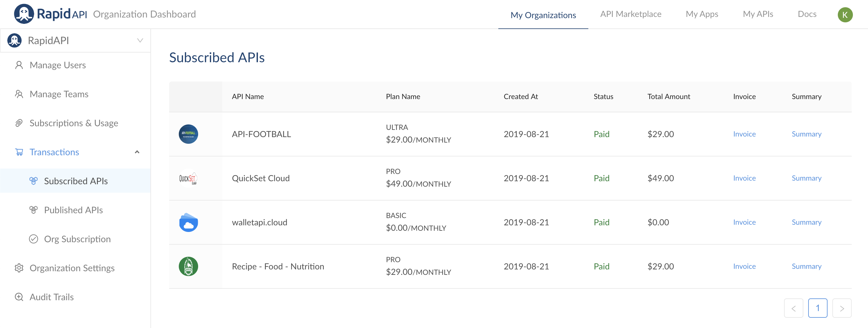Expand the RapidAPI organization dropdown
Image resolution: width=868 pixels, height=328 pixels.
[x=140, y=40]
